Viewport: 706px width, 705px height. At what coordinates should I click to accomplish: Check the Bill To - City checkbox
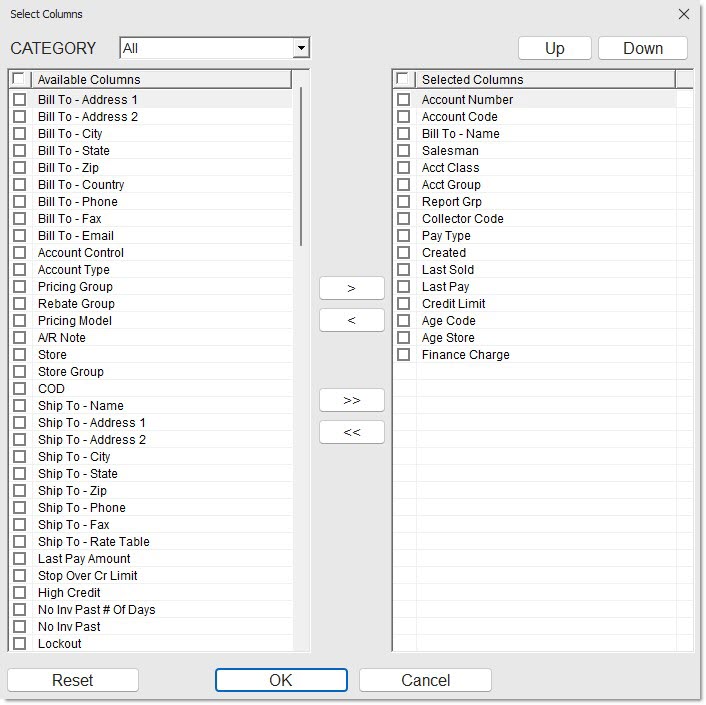tap(19, 134)
